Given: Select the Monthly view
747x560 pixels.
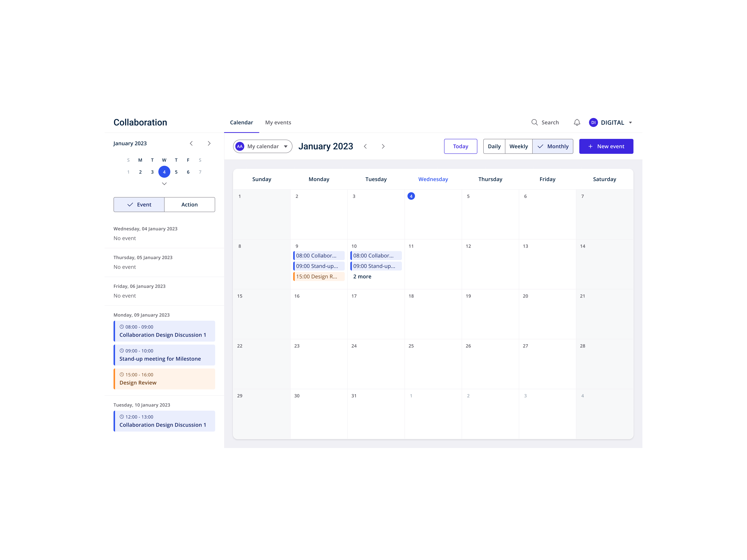Looking at the screenshot, I should coord(552,146).
